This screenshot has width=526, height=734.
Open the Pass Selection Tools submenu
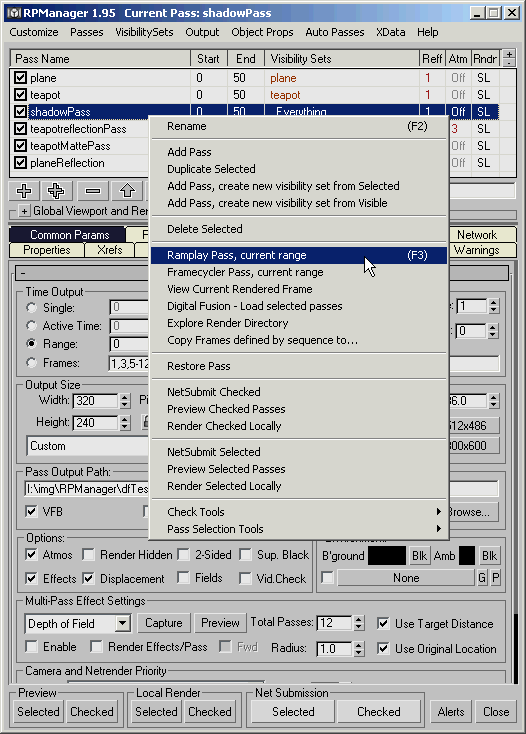pos(299,528)
